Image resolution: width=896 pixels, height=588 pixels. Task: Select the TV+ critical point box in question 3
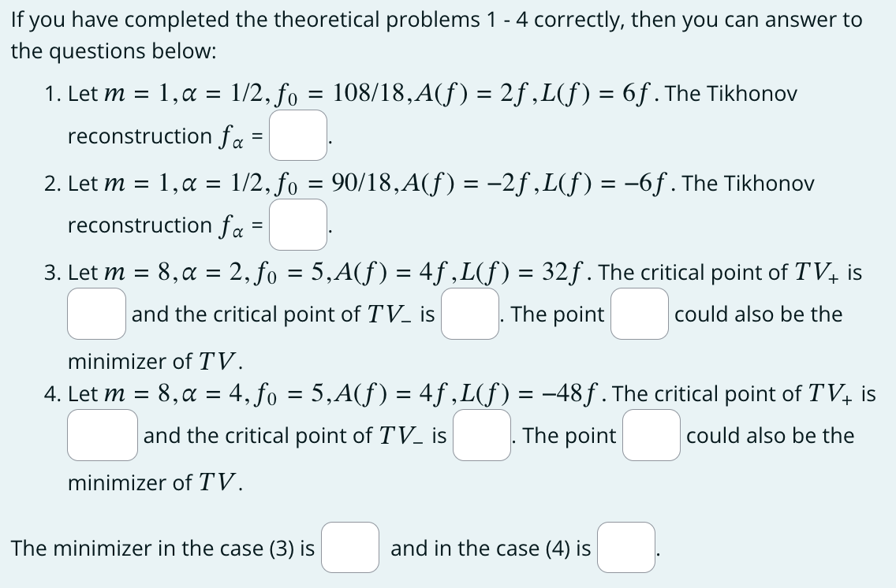point(95,313)
